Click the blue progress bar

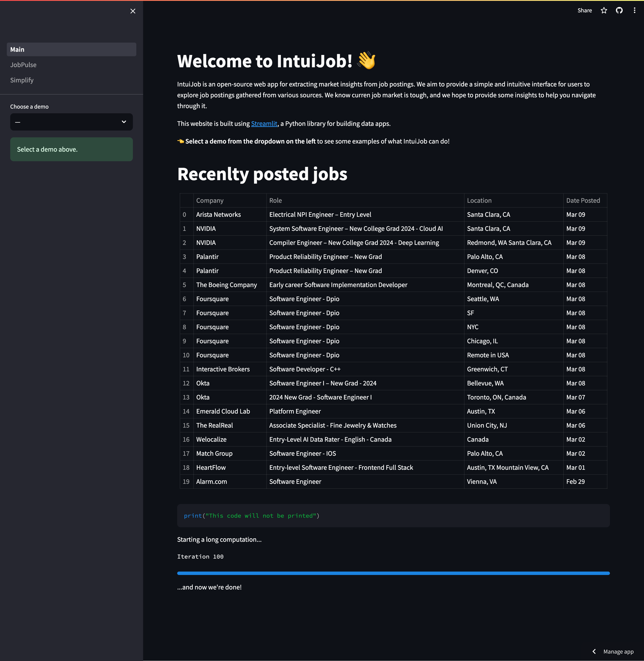(x=393, y=573)
